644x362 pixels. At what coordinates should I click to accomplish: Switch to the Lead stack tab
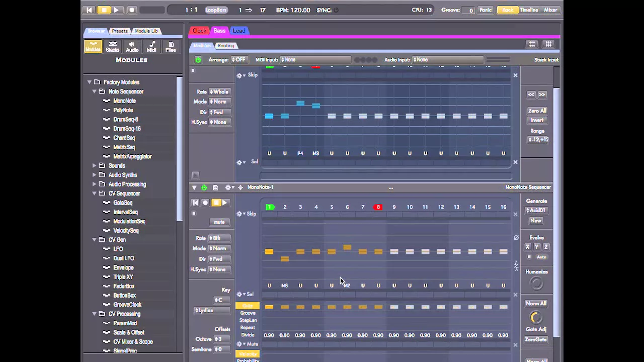pyautogui.click(x=239, y=31)
